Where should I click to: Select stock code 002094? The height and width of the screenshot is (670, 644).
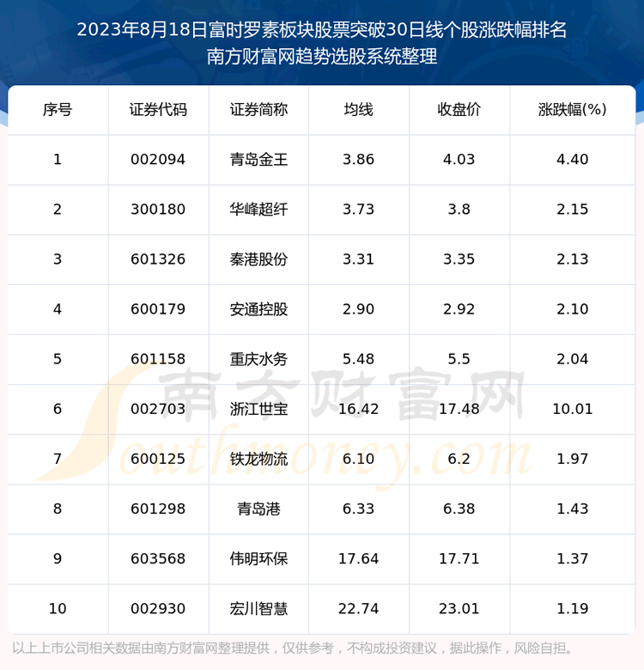point(158,160)
